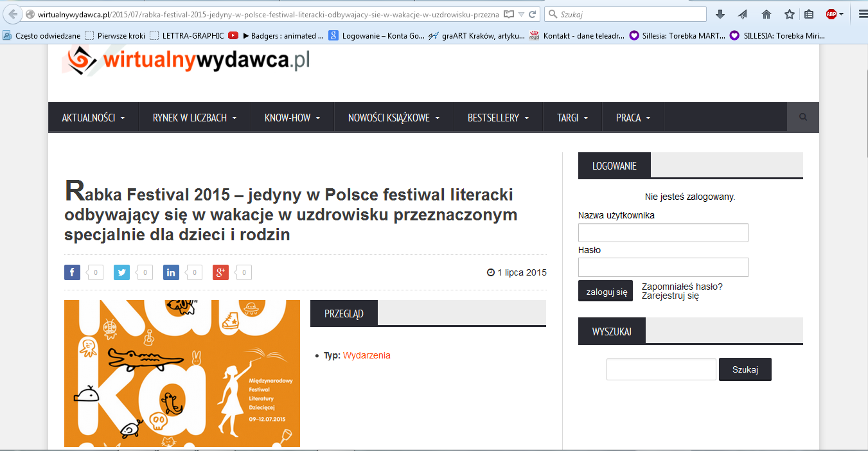Open the Badgers animated YouTube bookmark
This screenshot has width=868, height=451.
click(278, 36)
